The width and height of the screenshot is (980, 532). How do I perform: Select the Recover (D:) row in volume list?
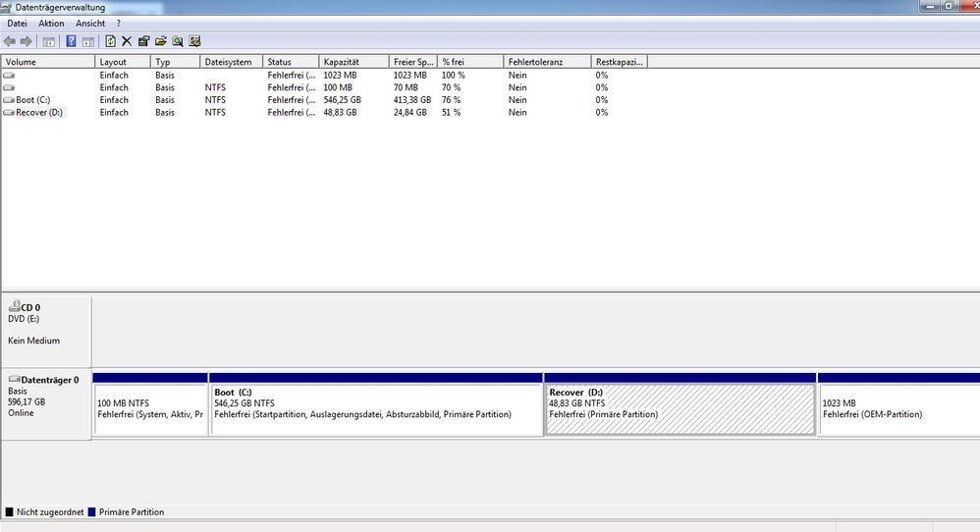[39, 113]
